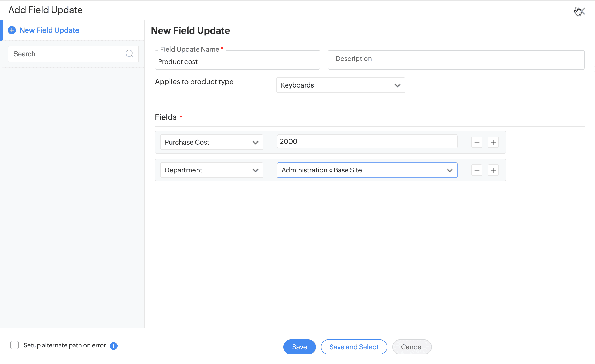Click the info icon near alternate path
Viewport: 595px width, 364px height.
[x=114, y=346]
